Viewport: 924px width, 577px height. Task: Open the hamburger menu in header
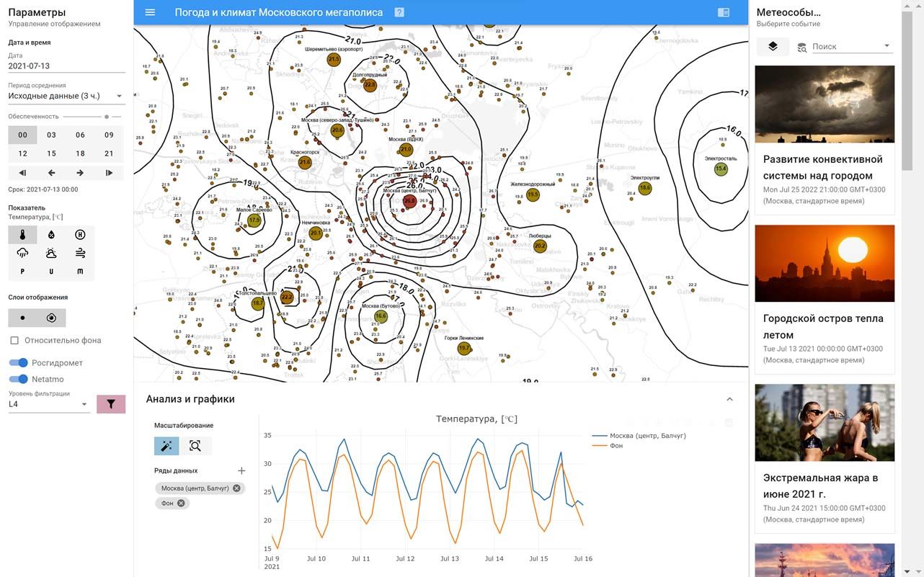(x=150, y=12)
